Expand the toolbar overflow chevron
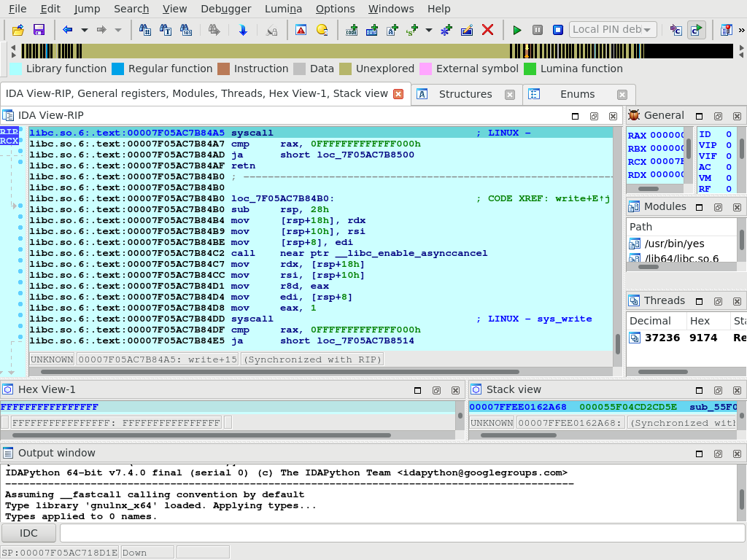This screenshot has width=747, height=560. point(742,30)
